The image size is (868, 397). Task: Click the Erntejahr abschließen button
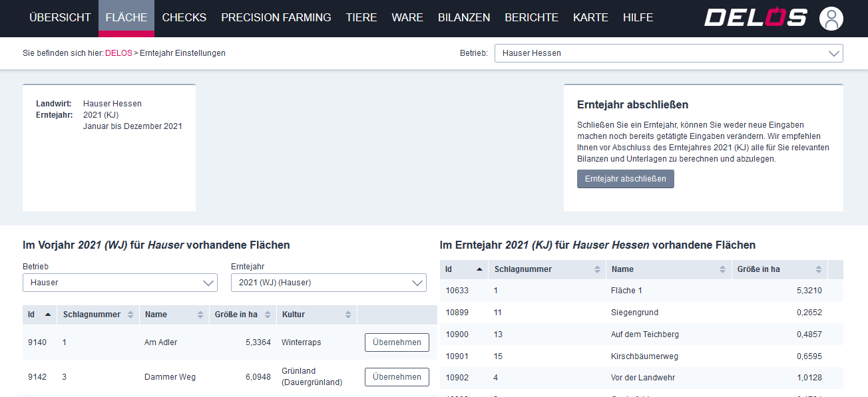click(626, 179)
